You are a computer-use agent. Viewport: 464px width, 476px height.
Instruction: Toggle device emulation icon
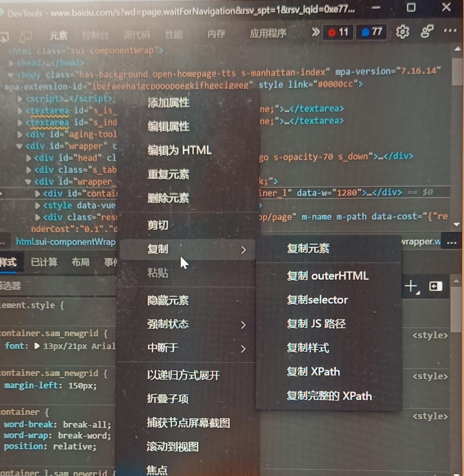pos(26,36)
